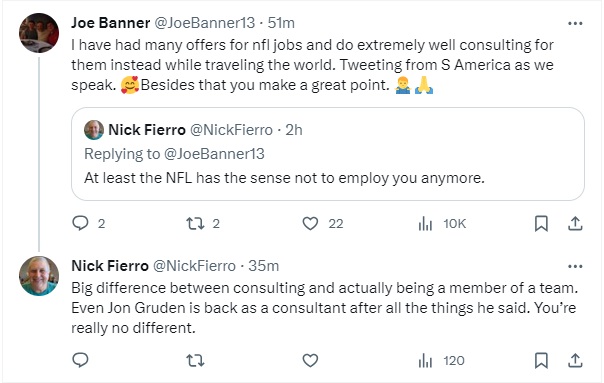Like Joe Banner's tweet with 22 likes
The image size is (604, 383).
(x=310, y=223)
